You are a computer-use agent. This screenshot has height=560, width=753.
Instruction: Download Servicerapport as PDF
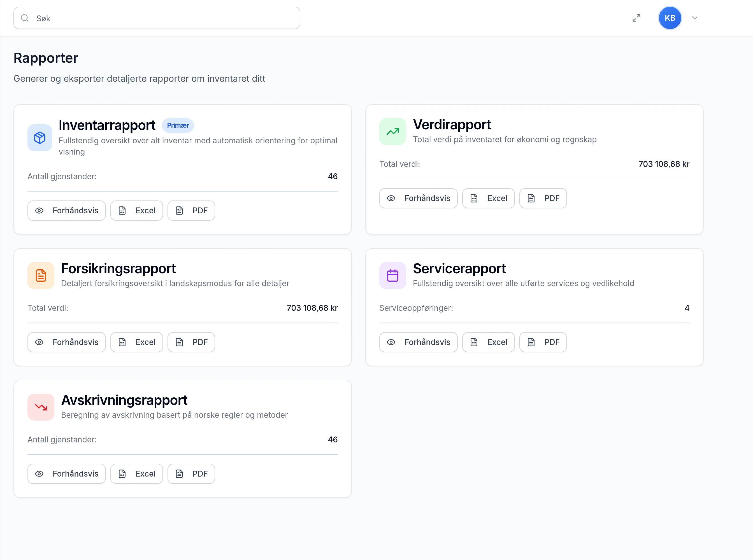tap(543, 342)
